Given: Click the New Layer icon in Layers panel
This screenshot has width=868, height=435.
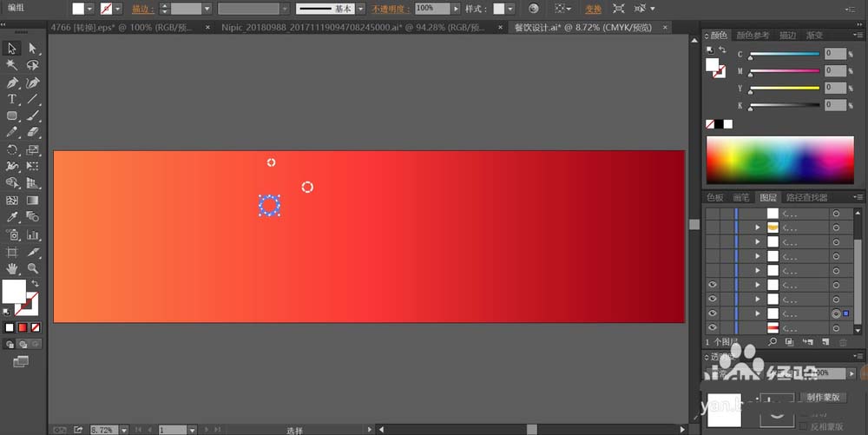Looking at the screenshot, I should coord(825,342).
